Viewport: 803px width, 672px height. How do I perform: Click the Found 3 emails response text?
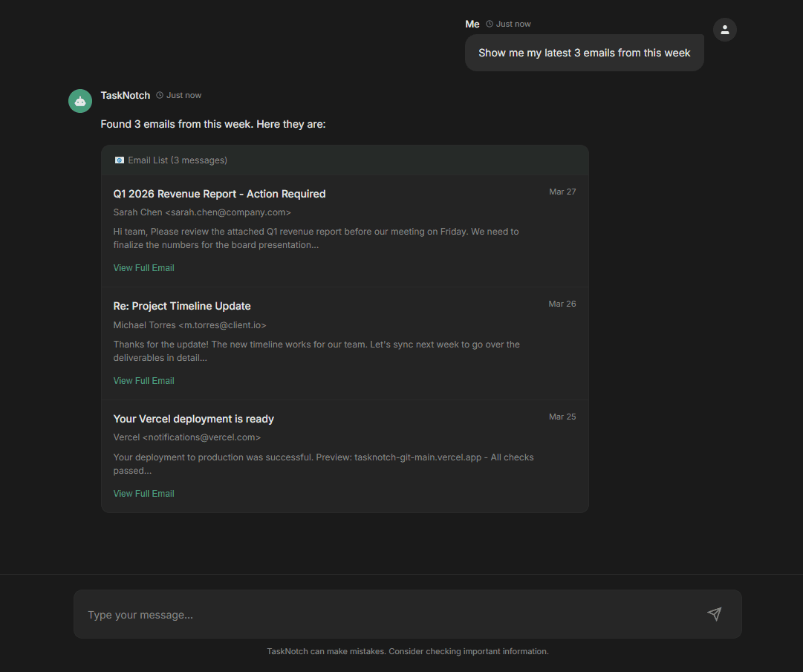pos(213,124)
